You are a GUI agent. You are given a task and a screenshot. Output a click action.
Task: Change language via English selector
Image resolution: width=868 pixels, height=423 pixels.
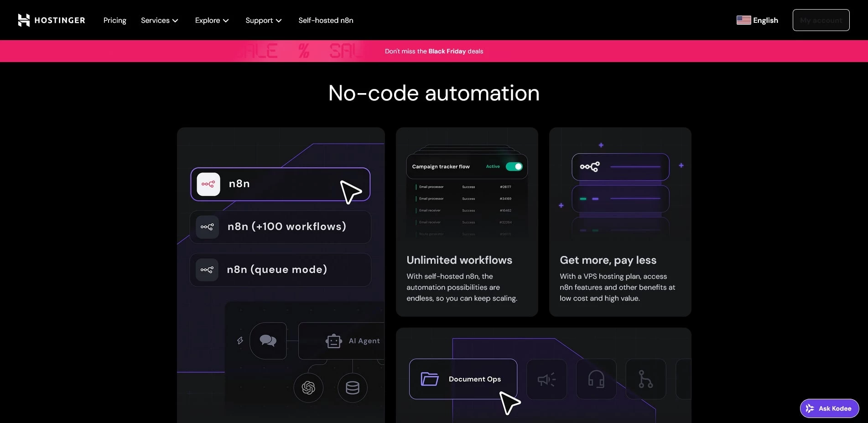(757, 20)
